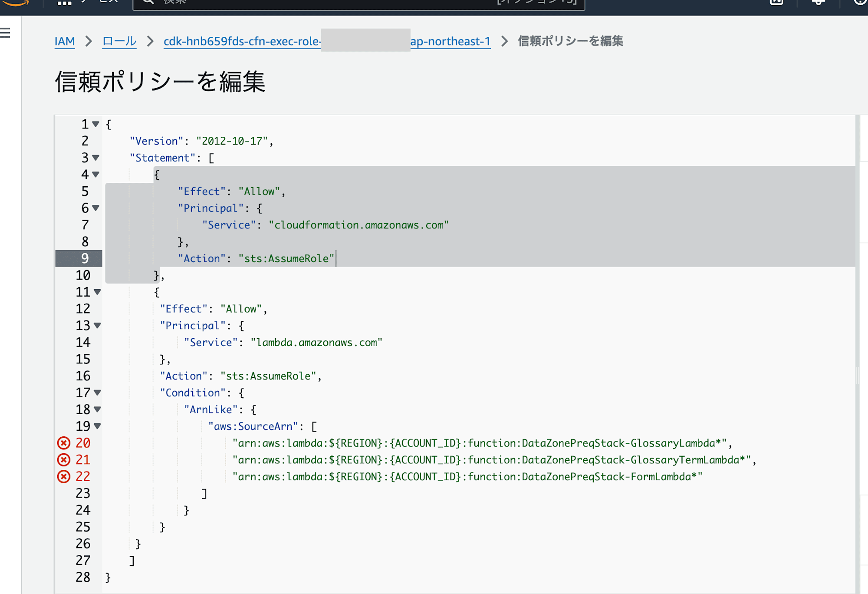868x594 pixels.
Task: Click the "lambda.amazonaws.com" value
Action: point(316,343)
